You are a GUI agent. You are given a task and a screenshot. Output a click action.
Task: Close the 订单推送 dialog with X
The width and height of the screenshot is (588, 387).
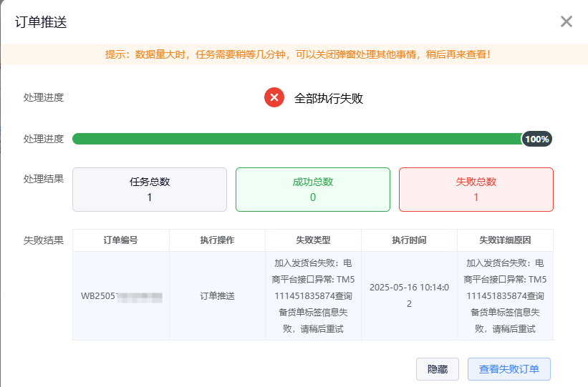point(567,21)
